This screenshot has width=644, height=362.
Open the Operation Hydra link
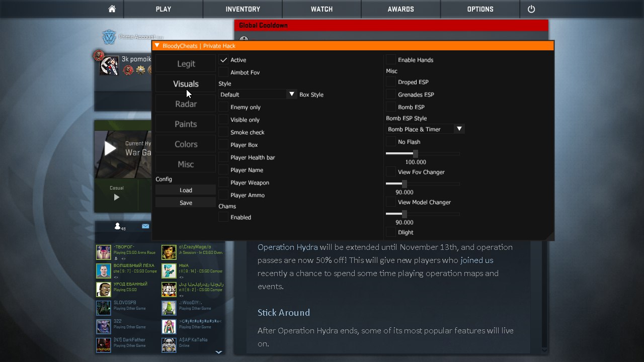pyautogui.click(x=287, y=247)
